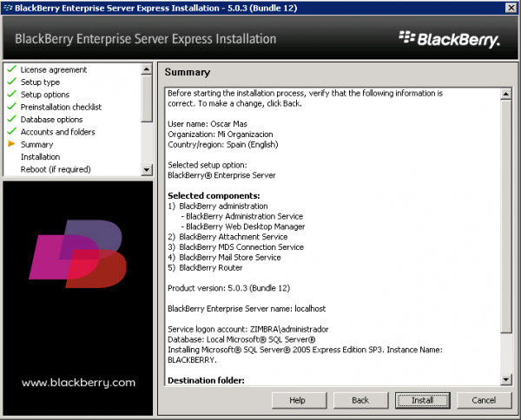Screen dimensions: 521x420
Task: Click the green check beside License agreement
Action: click(x=11, y=69)
